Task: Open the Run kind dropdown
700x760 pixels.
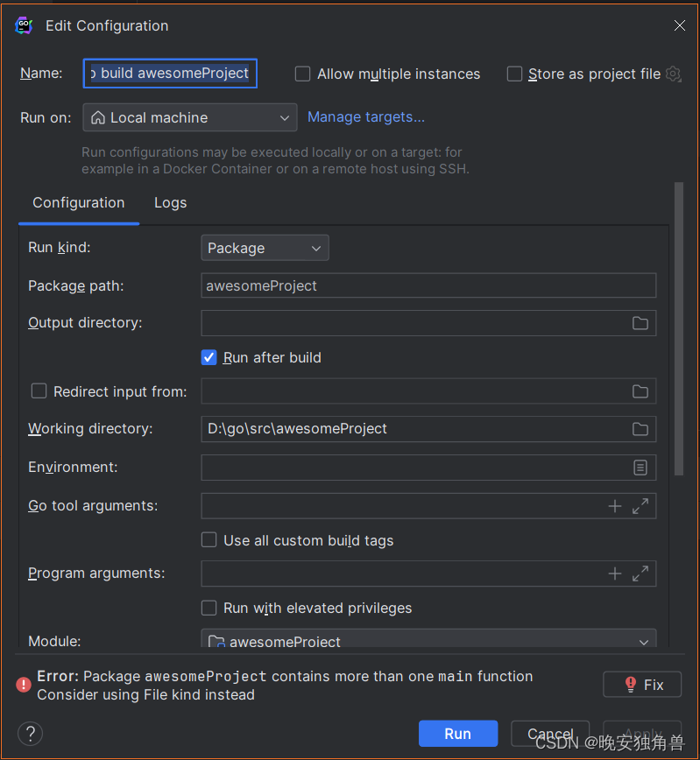Action: tap(264, 248)
